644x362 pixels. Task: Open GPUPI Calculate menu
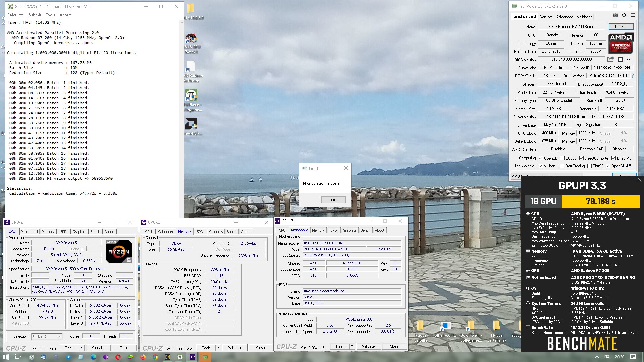tap(15, 15)
